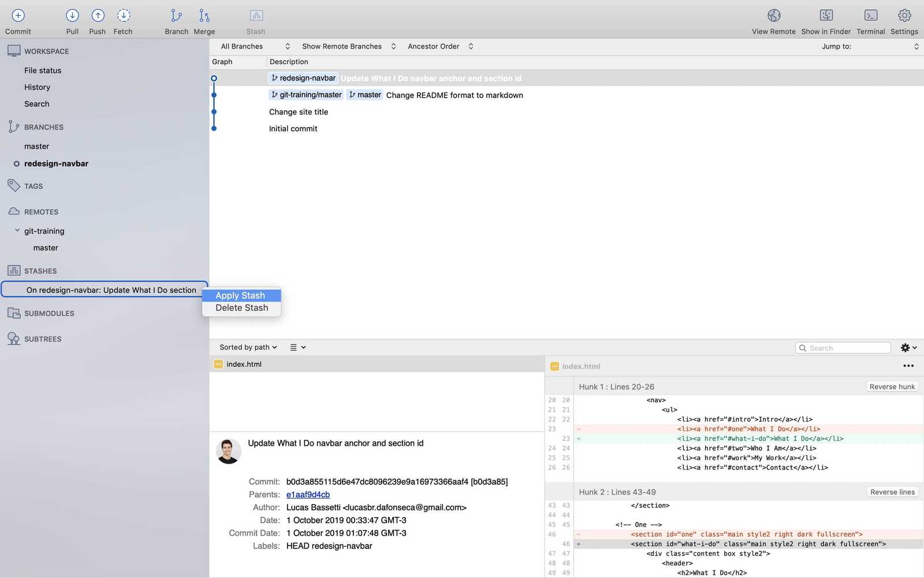The width and height of the screenshot is (924, 578).
Task: Open View Remote from the toolbar
Action: tap(773, 16)
